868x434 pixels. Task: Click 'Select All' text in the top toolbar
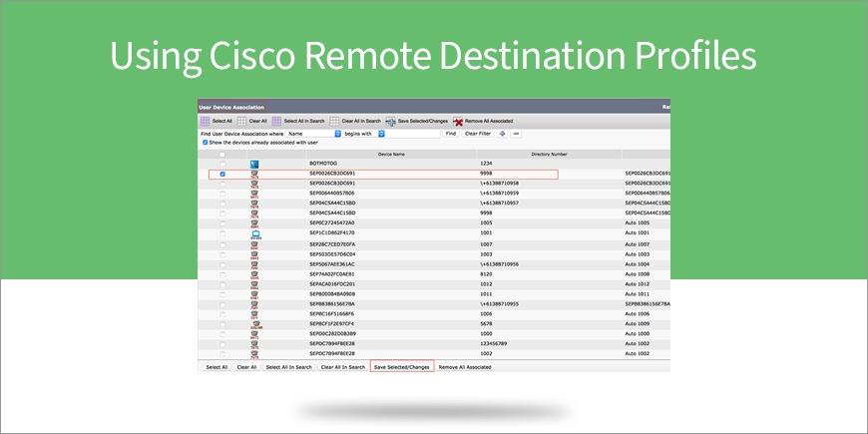coord(222,121)
